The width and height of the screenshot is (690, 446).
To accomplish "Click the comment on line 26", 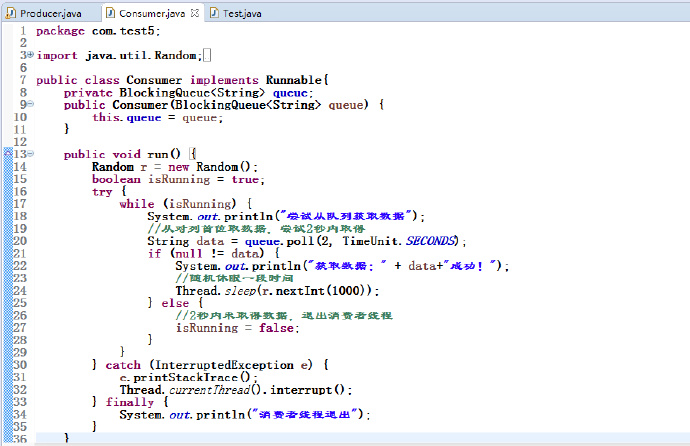I will 284,315.
